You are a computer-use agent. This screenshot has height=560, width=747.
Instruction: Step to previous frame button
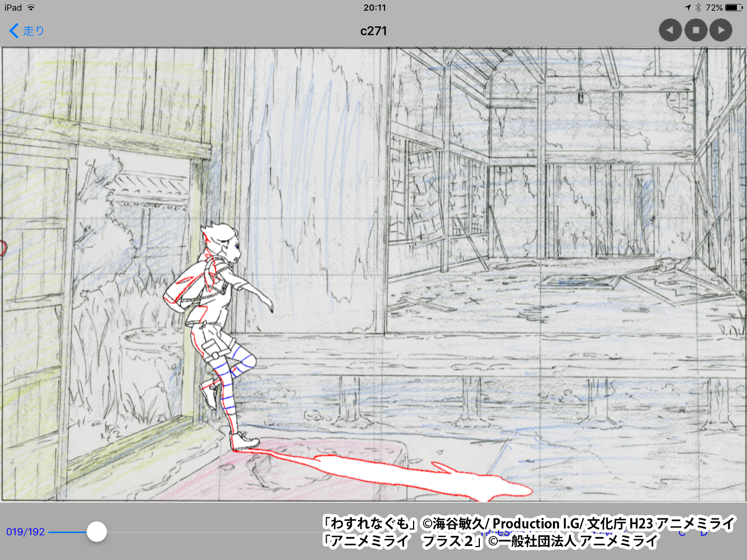tap(670, 30)
